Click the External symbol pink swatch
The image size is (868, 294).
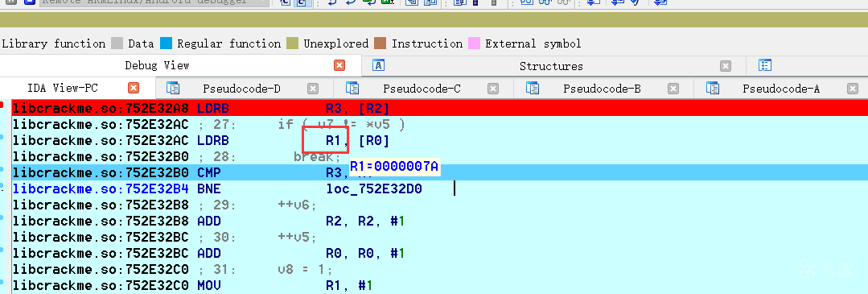click(x=474, y=43)
